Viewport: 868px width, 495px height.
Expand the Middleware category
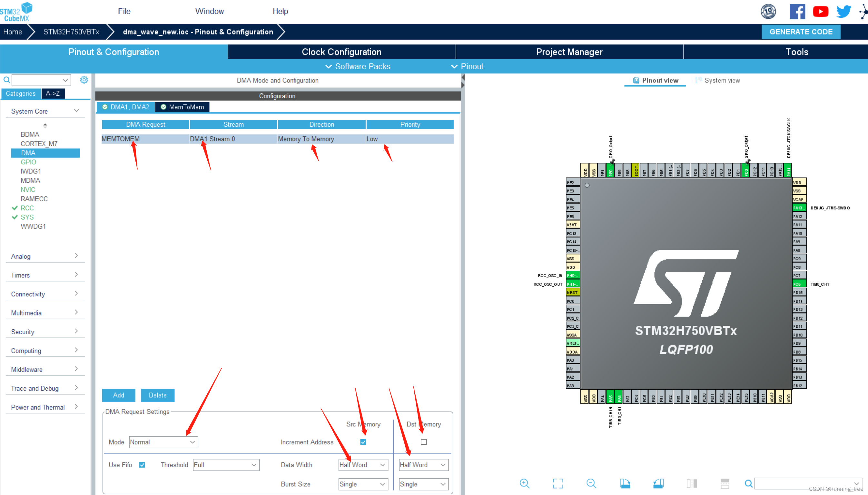pos(45,369)
